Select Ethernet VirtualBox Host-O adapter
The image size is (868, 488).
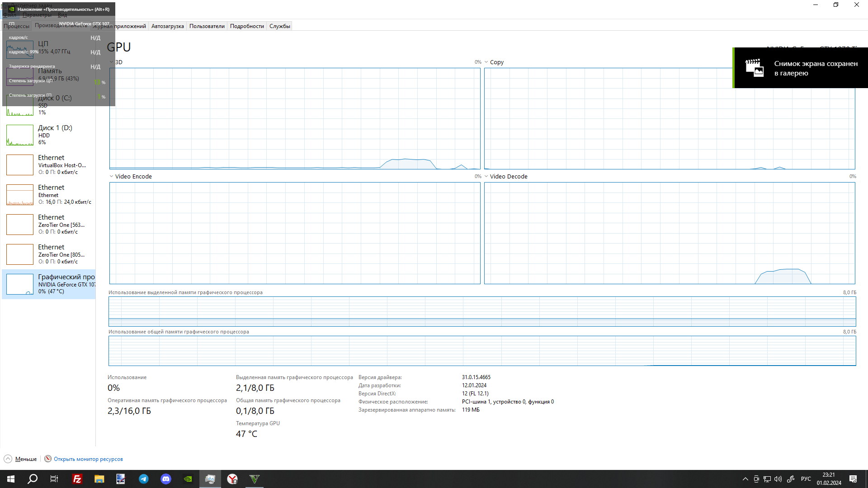click(49, 164)
